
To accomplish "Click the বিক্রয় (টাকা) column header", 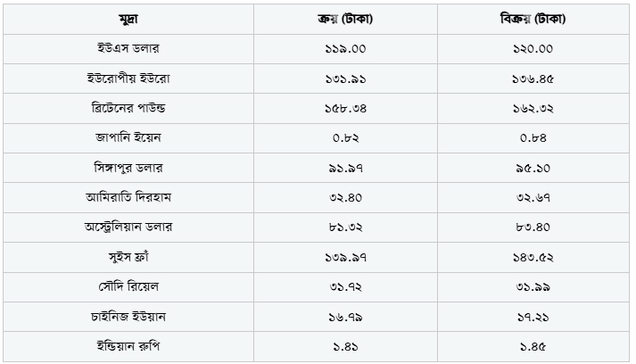I will [533, 19].
